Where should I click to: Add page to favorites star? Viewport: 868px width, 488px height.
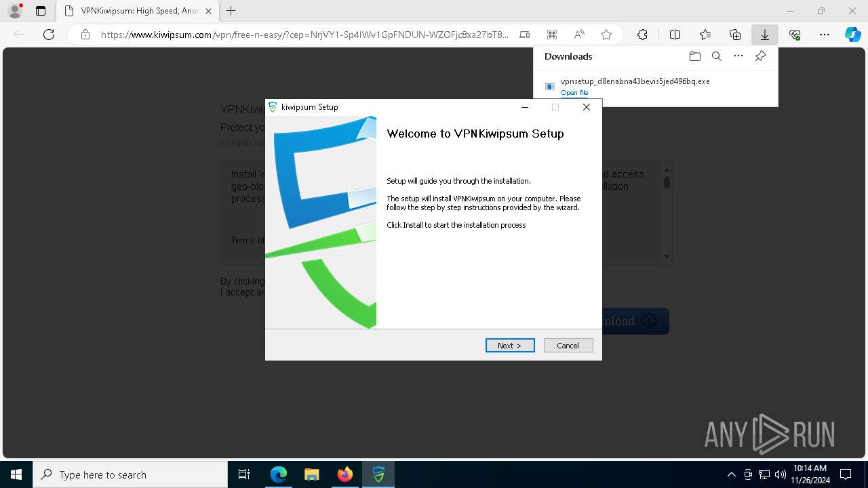(x=606, y=35)
